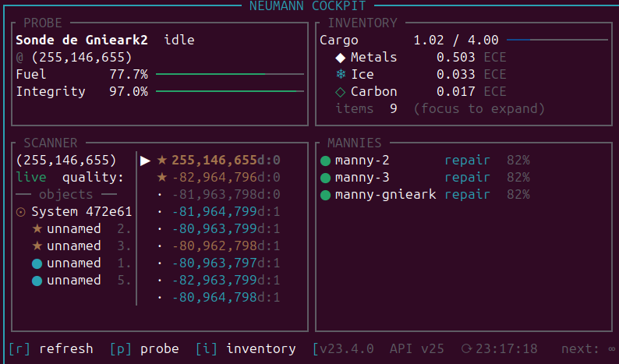619x364 pixels.
Task: Click the API v25 label
Action: point(417,349)
